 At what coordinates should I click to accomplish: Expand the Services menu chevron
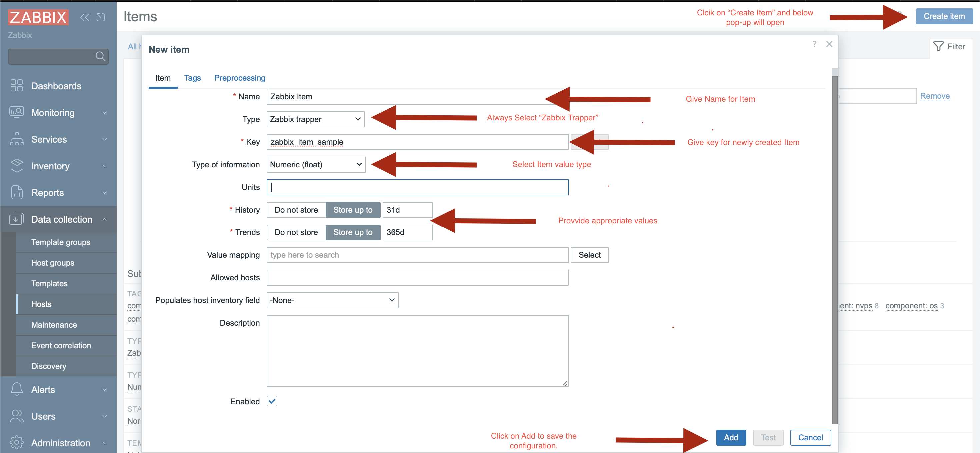[x=105, y=139]
